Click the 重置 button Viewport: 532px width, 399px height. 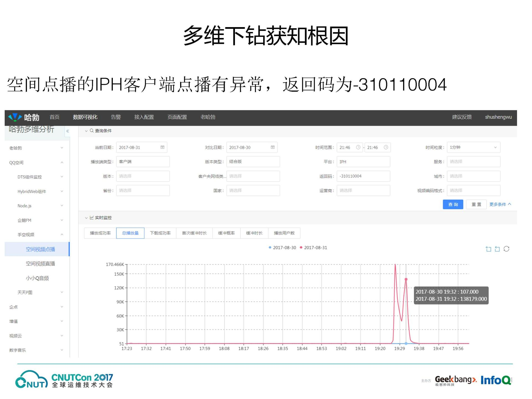[476, 204]
